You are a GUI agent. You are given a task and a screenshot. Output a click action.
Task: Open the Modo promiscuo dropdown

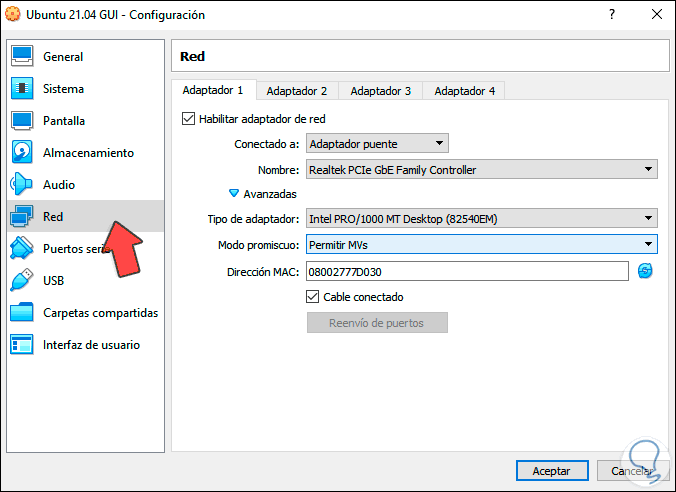pos(481,244)
